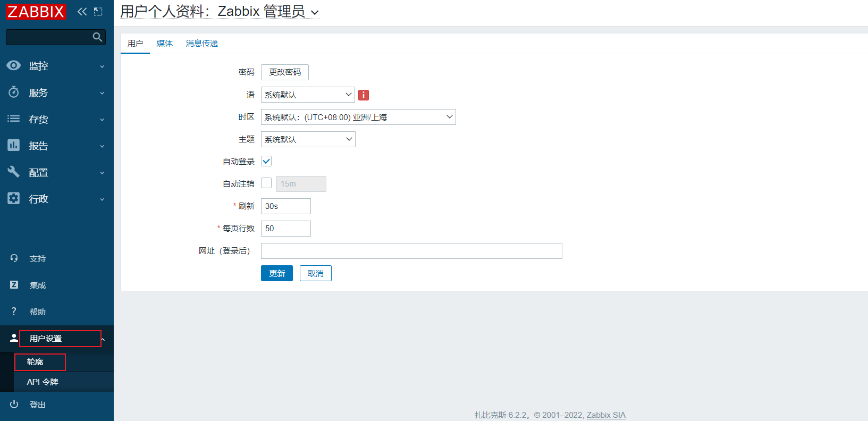Click the power icon for 登出
The image size is (868, 421).
coord(14,405)
